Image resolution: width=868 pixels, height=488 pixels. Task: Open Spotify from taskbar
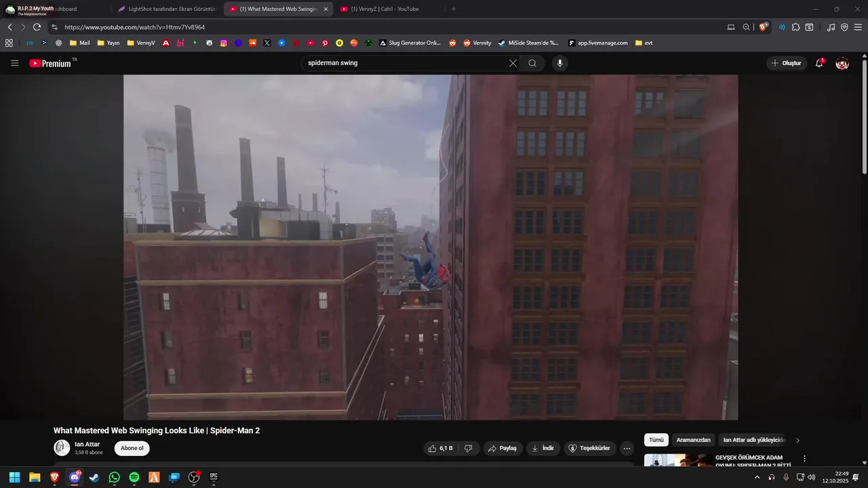(134, 477)
